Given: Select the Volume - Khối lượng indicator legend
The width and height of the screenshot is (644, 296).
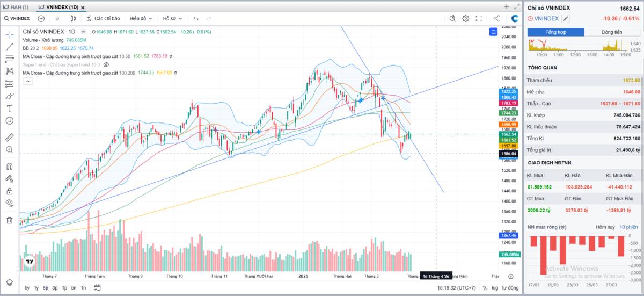Looking at the screenshot, I should [x=43, y=40].
